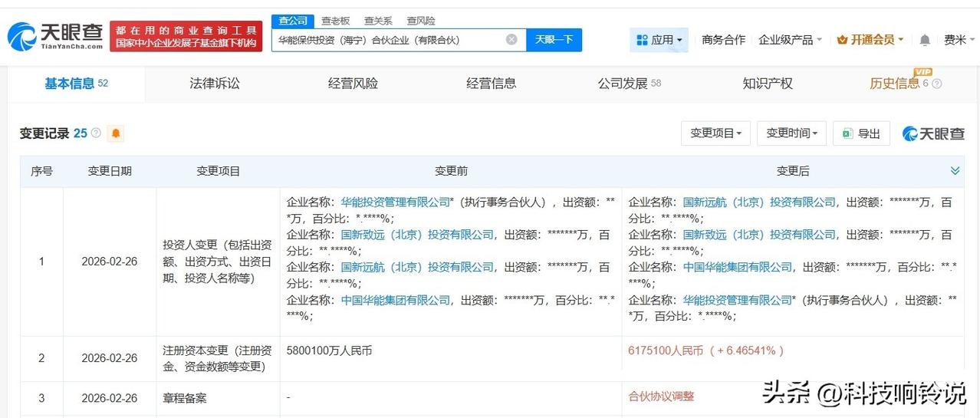Viewport: 980px width, 418px height.
Task: Open 国新远航（北京）投资有限公司 link in 变更后
Action: pos(759,202)
